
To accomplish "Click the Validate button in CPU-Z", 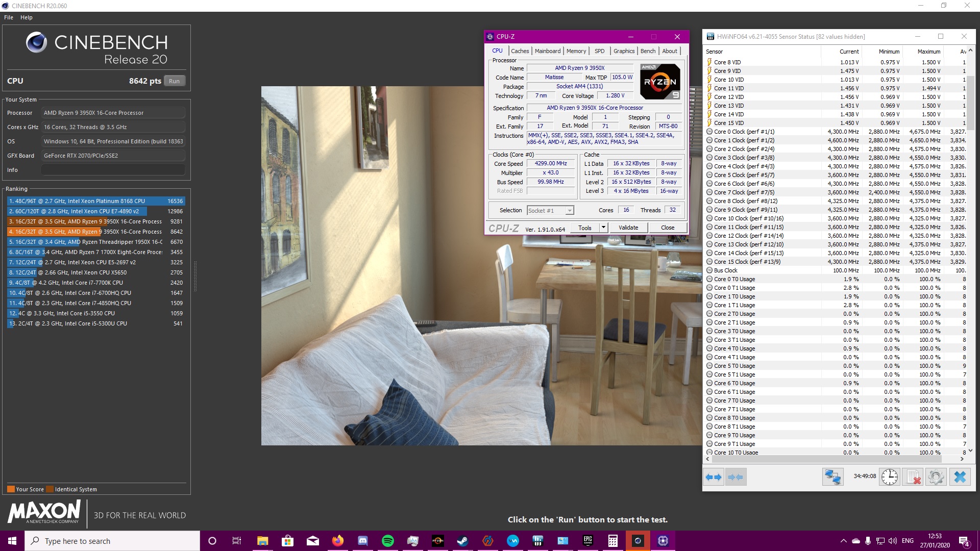I will 628,228.
